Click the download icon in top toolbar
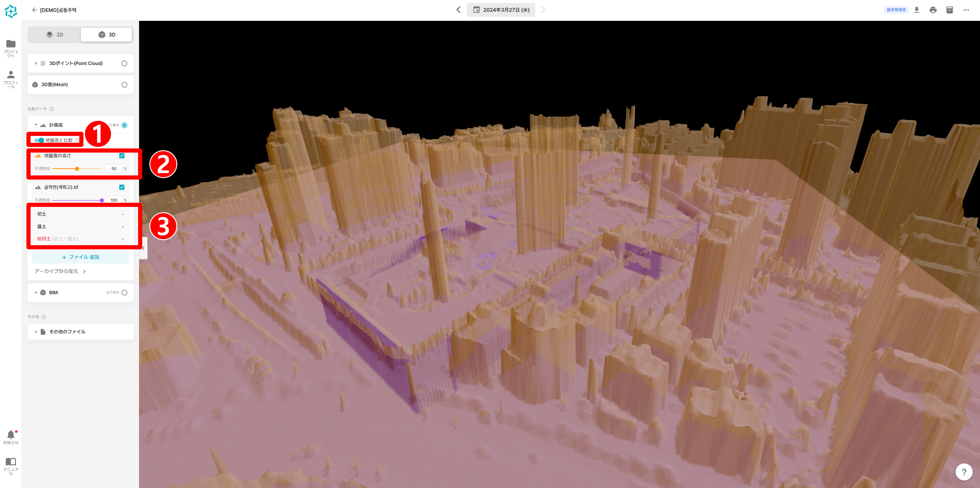This screenshot has height=488, width=980. tap(916, 10)
